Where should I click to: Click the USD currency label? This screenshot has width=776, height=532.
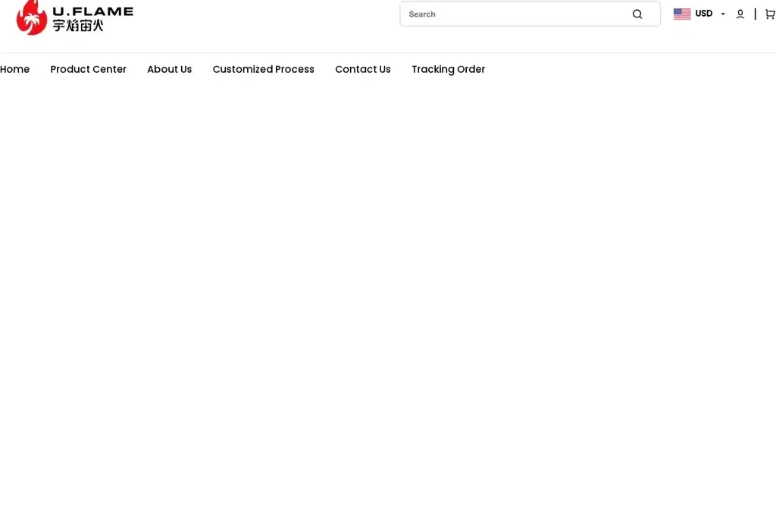pyautogui.click(x=703, y=13)
